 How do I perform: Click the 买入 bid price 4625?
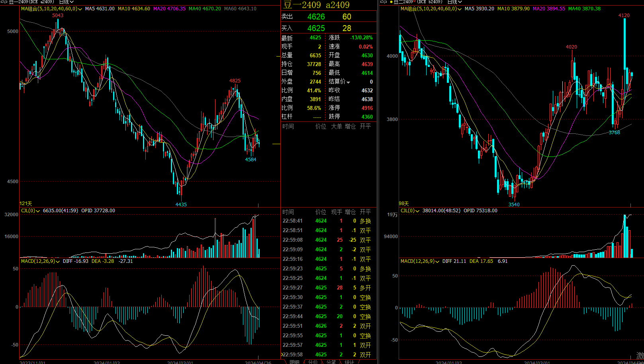click(316, 28)
